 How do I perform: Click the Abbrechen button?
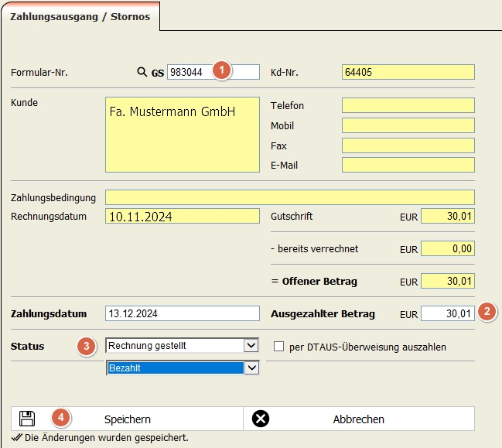coord(359,419)
